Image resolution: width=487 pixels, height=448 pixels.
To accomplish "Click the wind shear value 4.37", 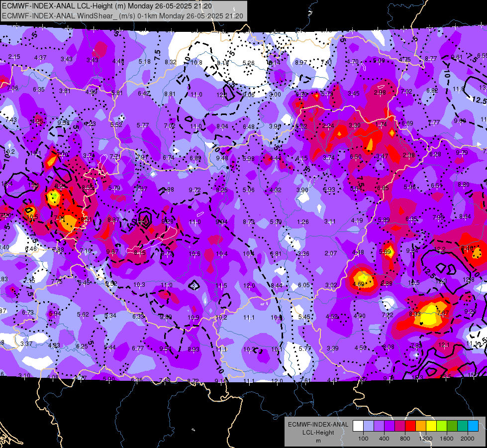I will tap(40, 58).
